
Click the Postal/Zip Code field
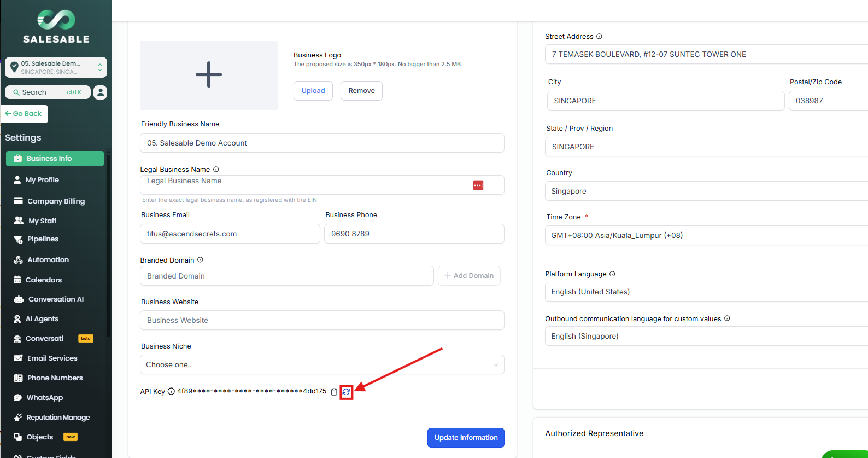828,101
